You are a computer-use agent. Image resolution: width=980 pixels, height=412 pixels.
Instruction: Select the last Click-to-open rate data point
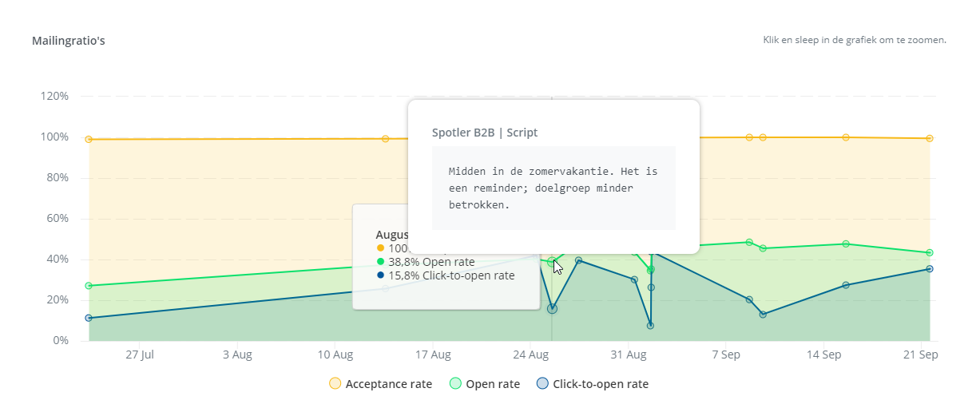[x=930, y=268]
